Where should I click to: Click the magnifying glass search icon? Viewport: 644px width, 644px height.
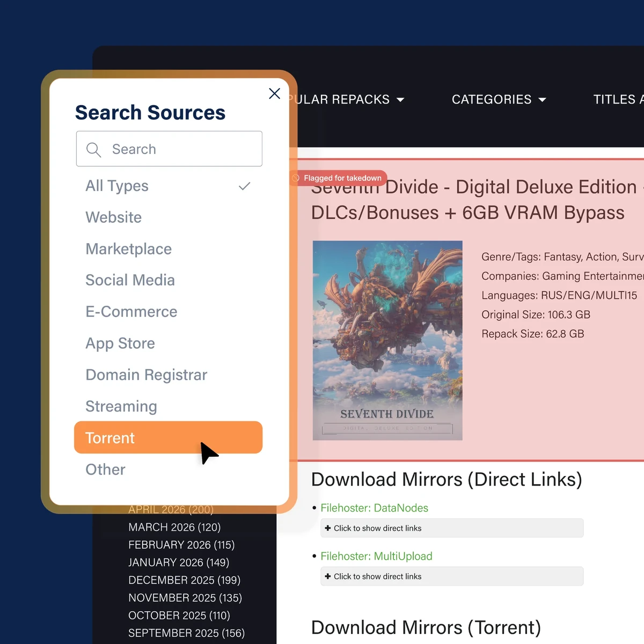pyautogui.click(x=94, y=150)
